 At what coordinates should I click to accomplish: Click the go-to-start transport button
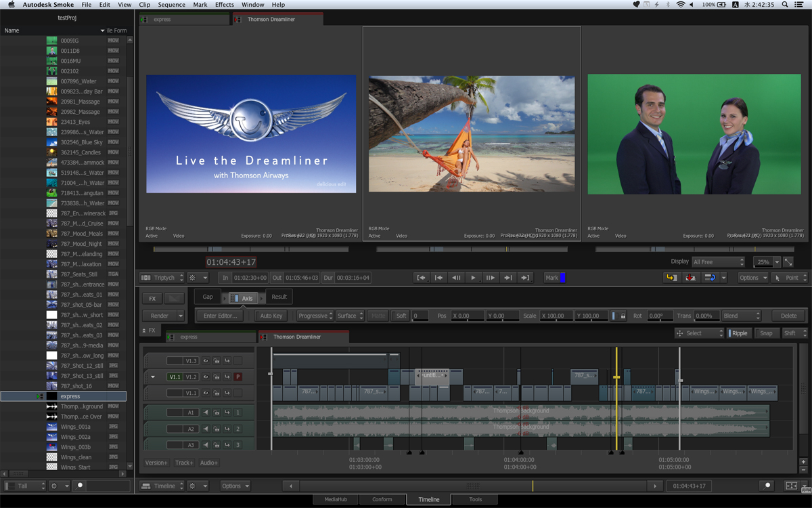click(x=421, y=278)
